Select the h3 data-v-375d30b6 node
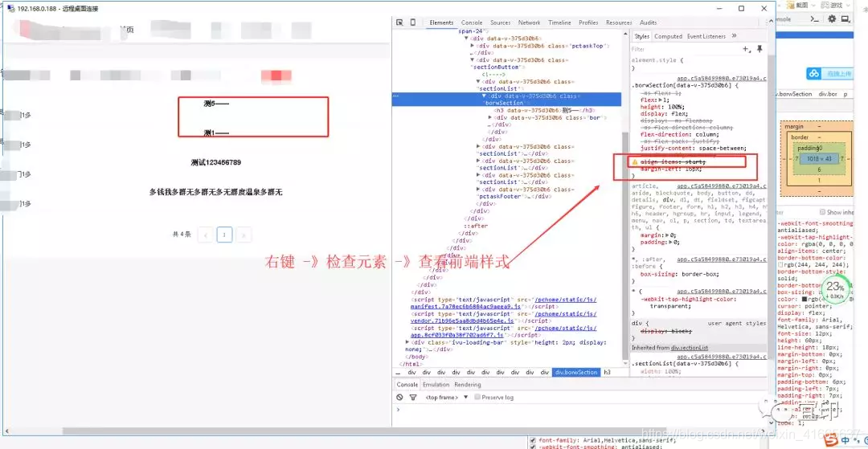The height and width of the screenshot is (449, 868). pyautogui.click(x=545, y=110)
